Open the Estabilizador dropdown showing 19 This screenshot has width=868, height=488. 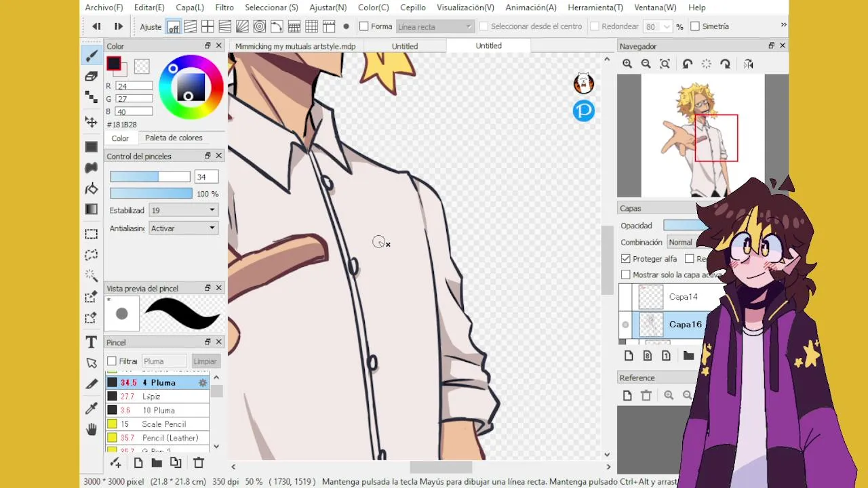point(183,210)
